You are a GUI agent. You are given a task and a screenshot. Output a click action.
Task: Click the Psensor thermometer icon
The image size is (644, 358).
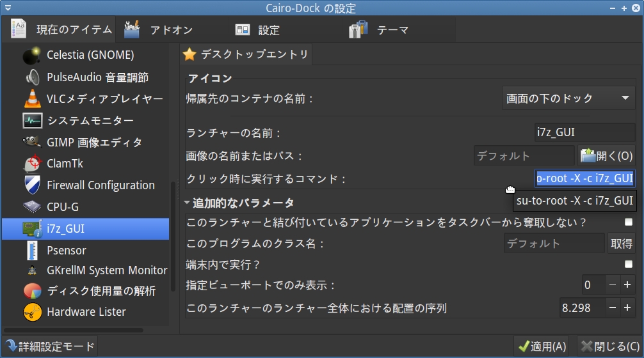point(32,251)
